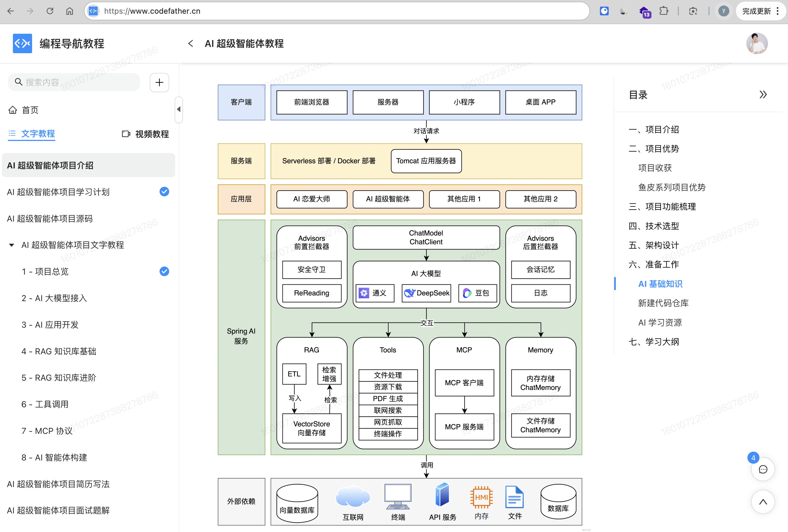This screenshot has width=788, height=532.
Task: Open the chat comments bubble icon
Action: [763, 469]
